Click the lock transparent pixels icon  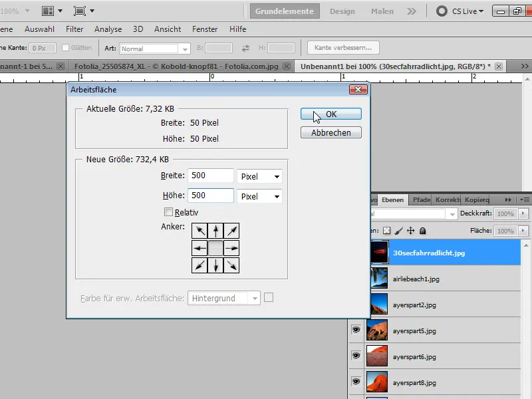386,231
